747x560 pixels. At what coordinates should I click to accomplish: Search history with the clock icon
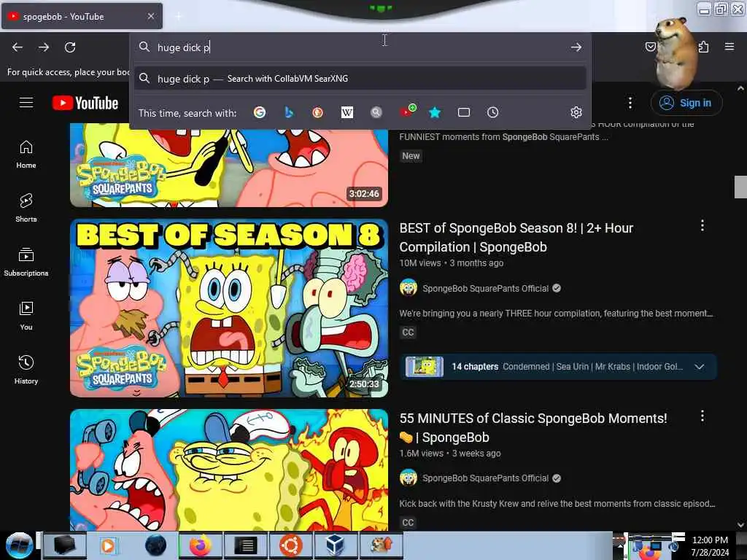click(492, 112)
